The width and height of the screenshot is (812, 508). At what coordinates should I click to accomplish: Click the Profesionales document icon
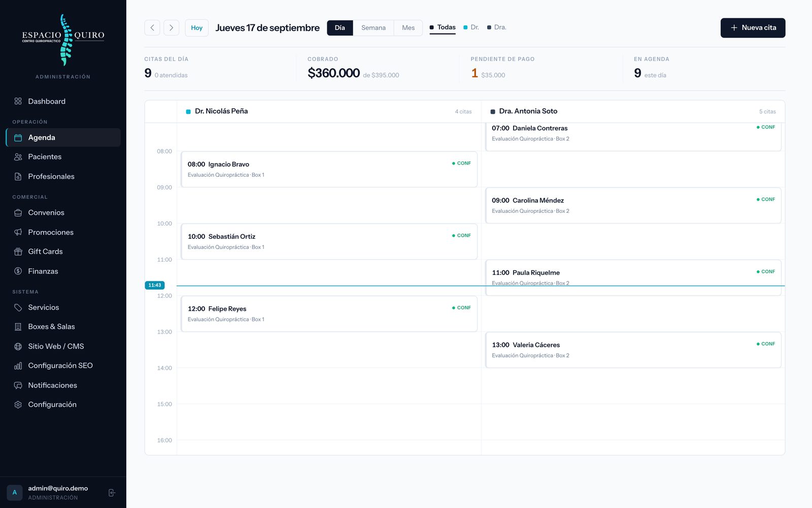click(18, 177)
